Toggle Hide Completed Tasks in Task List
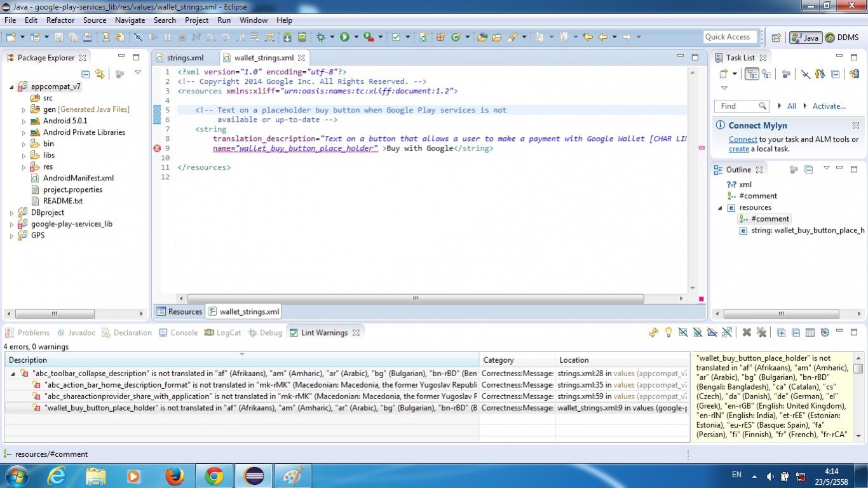868x488 pixels. 805,74
